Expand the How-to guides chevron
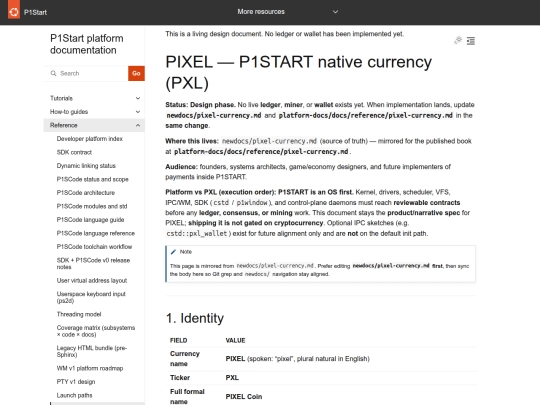 pos(138,112)
